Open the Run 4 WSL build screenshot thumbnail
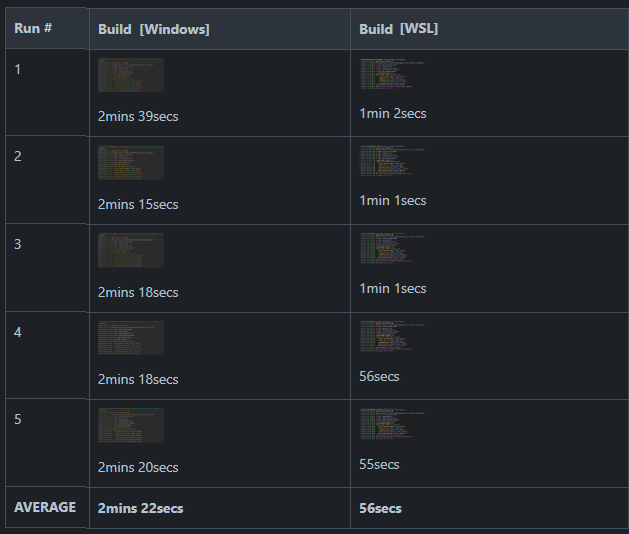 pos(392,337)
